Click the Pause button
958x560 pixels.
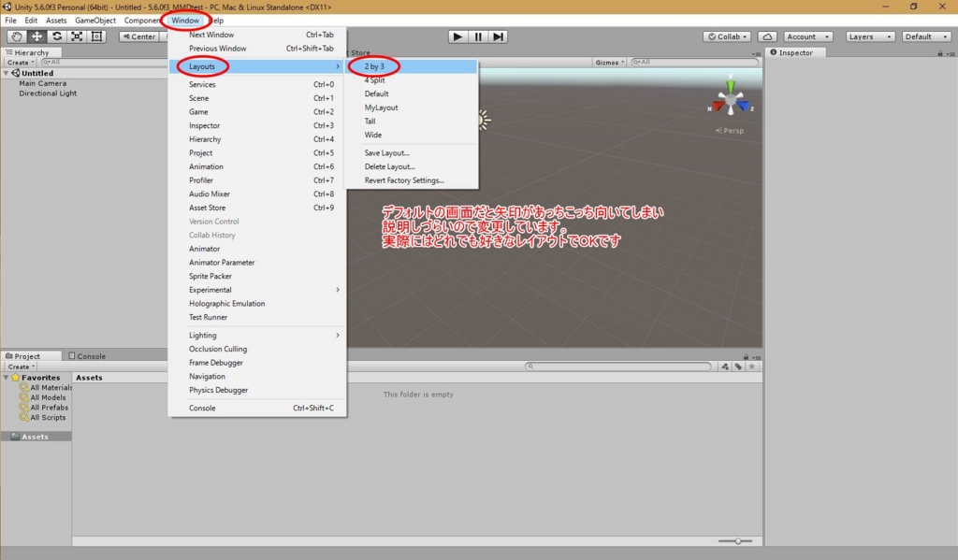pos(478,36)
